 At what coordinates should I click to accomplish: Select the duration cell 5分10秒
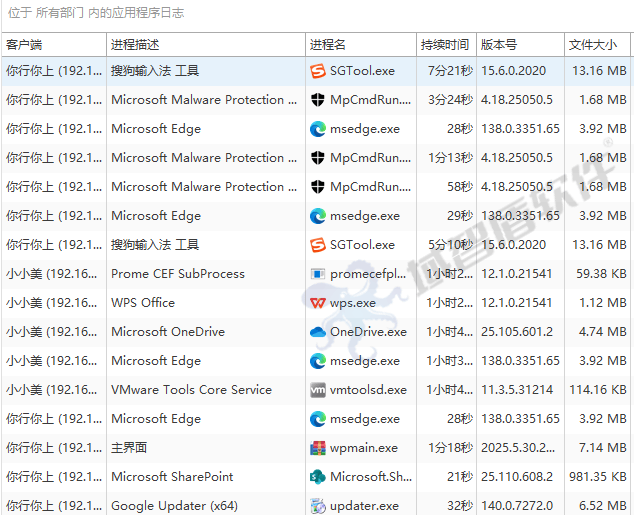click(x=450, y=245)
